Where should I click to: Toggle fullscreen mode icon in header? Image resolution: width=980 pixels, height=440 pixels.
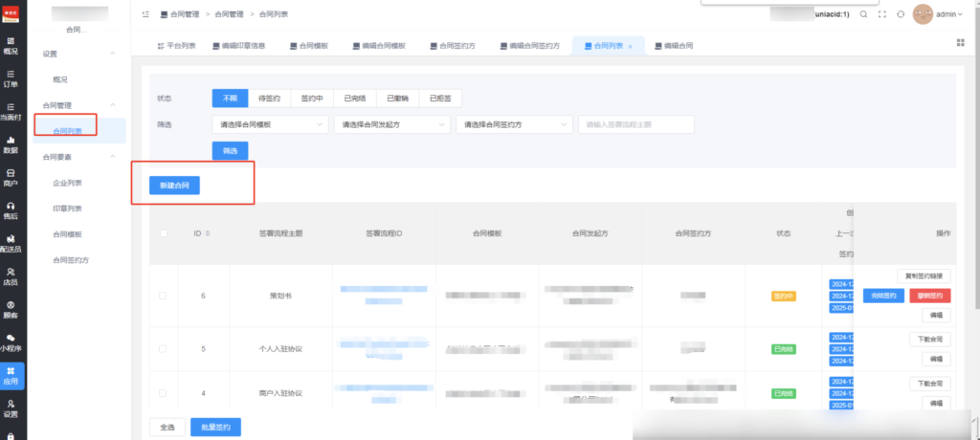point(881,14)
